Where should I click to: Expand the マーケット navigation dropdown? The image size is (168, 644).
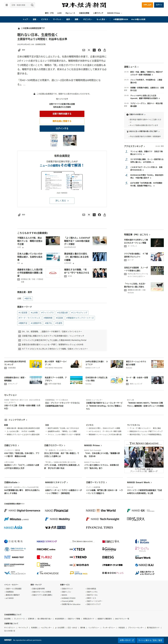[x=58, y=19]
